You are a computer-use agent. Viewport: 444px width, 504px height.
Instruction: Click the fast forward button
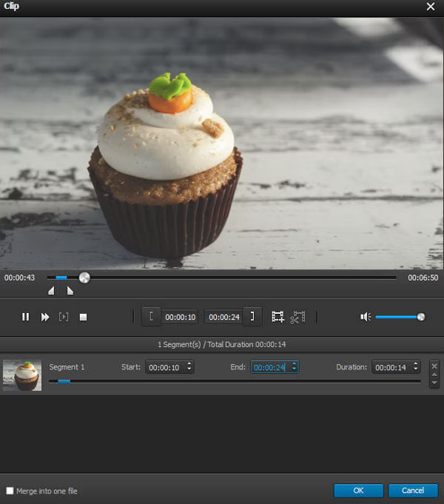[45, 317]
